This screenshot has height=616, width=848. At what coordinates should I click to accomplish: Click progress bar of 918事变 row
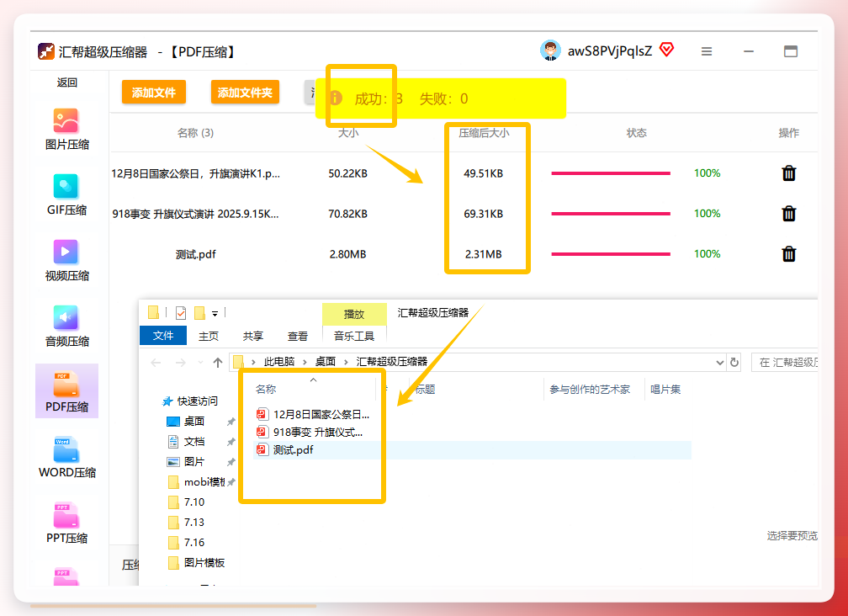tap(611, 214)
